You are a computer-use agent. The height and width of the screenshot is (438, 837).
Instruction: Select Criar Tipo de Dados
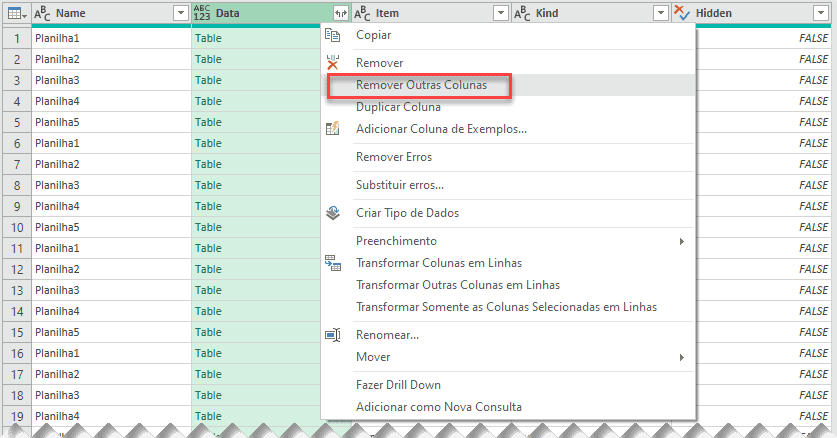[508, 213]
